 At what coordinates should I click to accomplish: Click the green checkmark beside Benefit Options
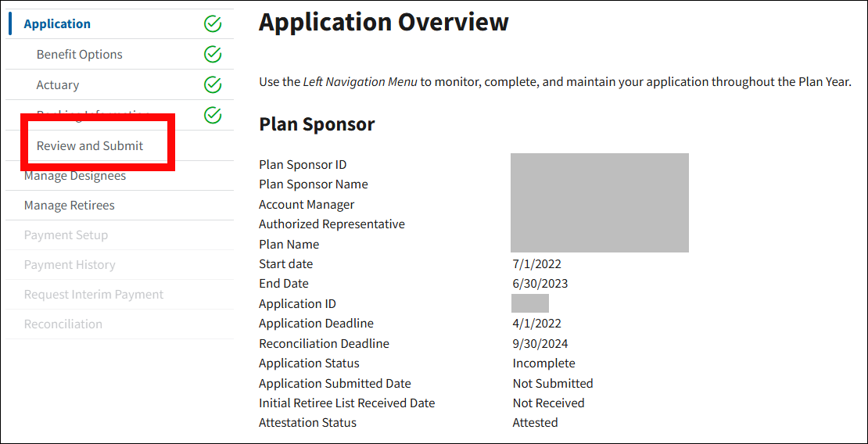click(x=213, y=55)
